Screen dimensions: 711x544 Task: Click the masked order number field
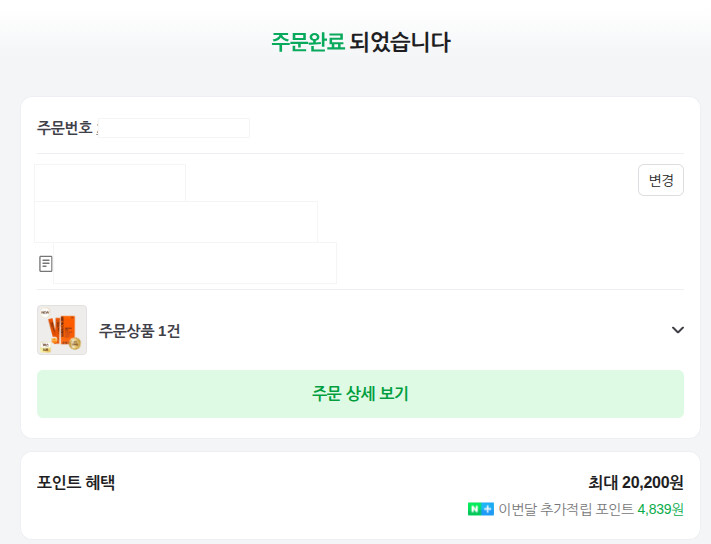coord(174,128)
